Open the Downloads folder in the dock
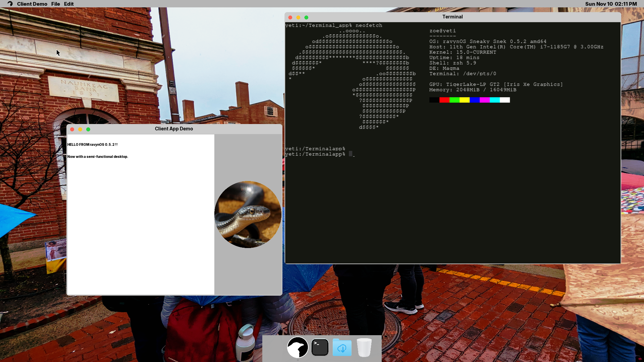Screen dimensions: 644x362 point(342,347)
